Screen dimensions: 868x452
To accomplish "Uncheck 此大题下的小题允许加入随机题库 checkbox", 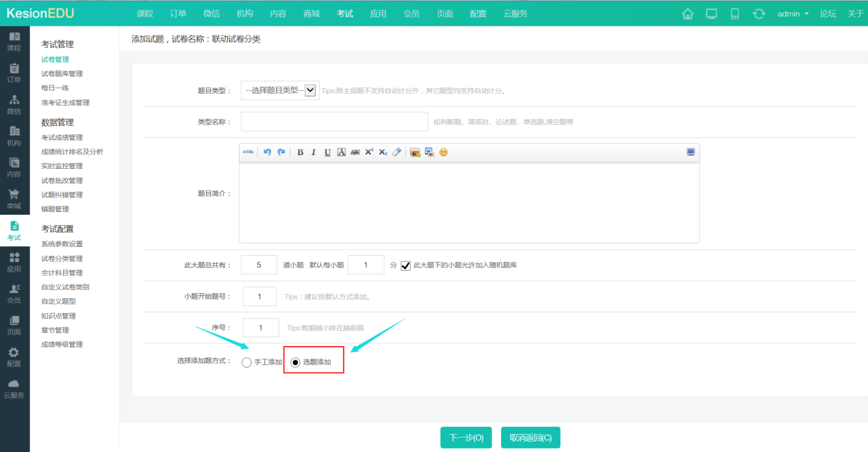I will coord(406,265).
